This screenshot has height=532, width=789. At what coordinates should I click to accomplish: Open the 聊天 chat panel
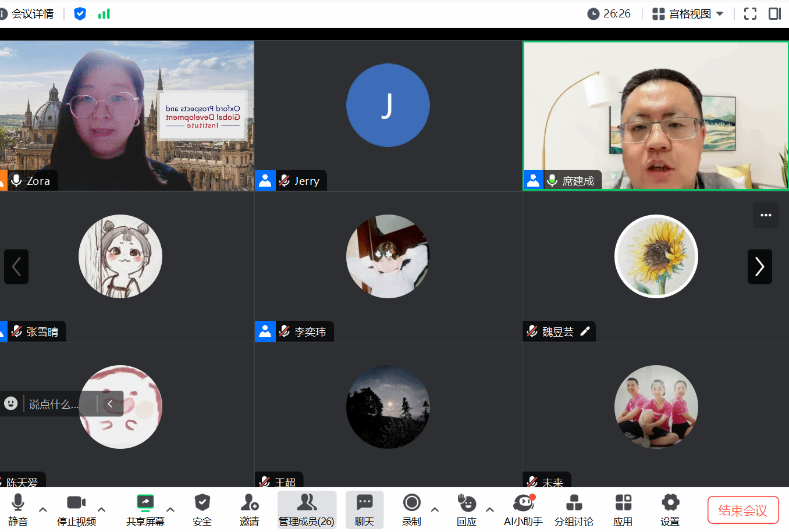(364, 509)
